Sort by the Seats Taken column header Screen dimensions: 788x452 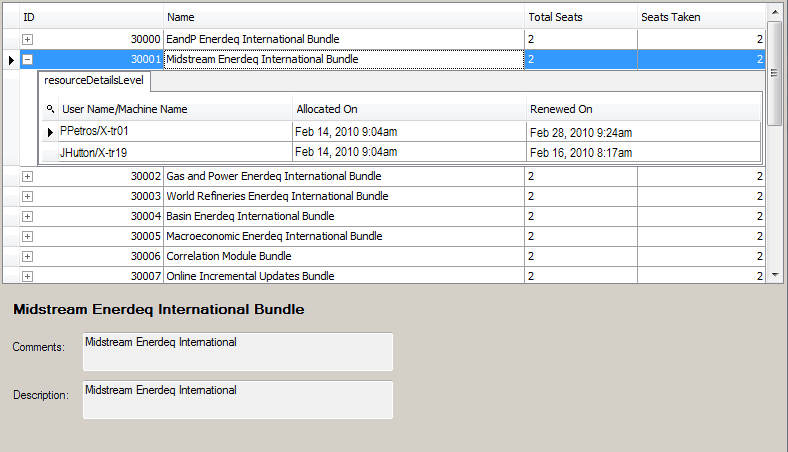coord(700,17)
